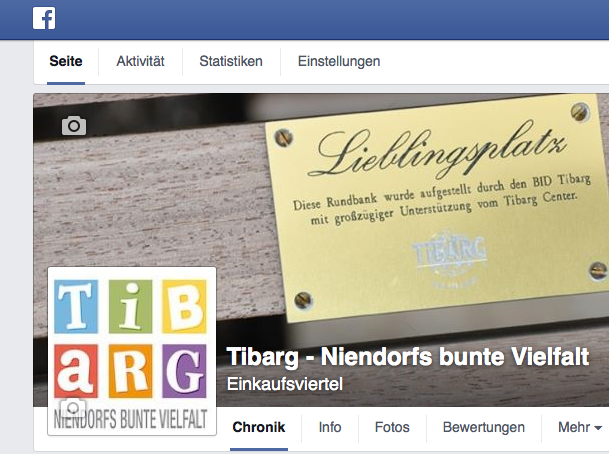Screen dimensions: 609x454
Task: Click the blue T tile in the logo
Action: [x=76, y=306]
